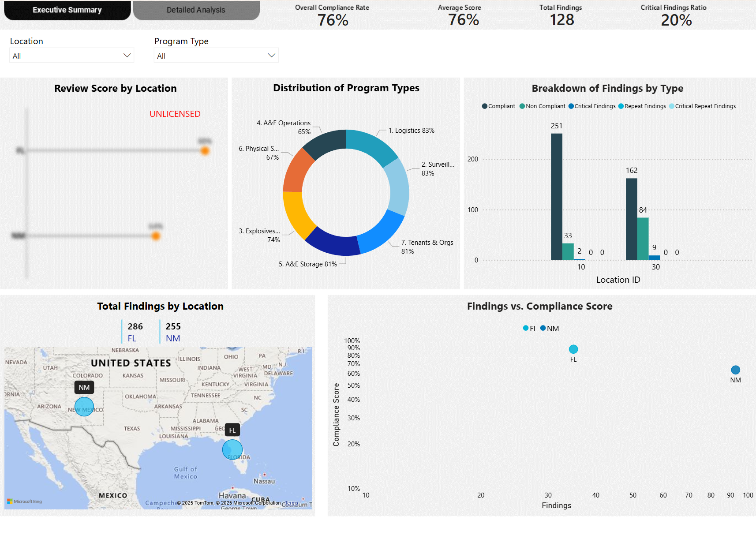Click the UNLICENSED label
Image resolution: width=756 pixels, height=535 pixels.
(175, 114)
